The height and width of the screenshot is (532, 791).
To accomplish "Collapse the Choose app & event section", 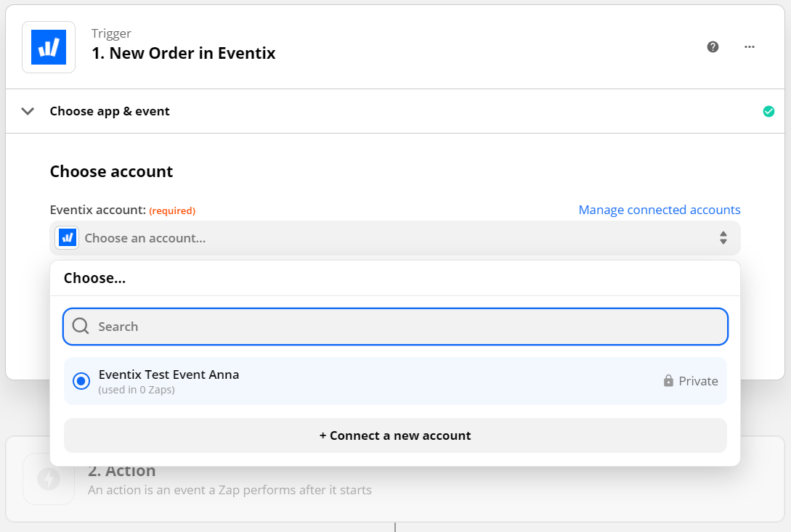I will (28, 111).
